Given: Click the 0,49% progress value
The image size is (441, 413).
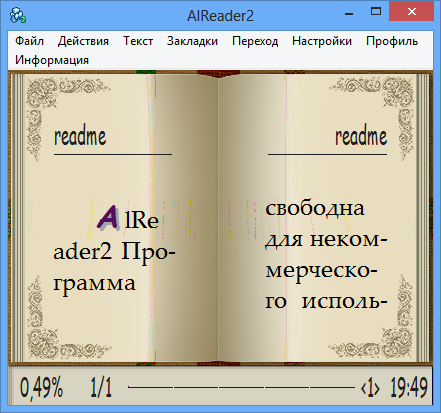Looking at the screenshot, I should [41, 387].
